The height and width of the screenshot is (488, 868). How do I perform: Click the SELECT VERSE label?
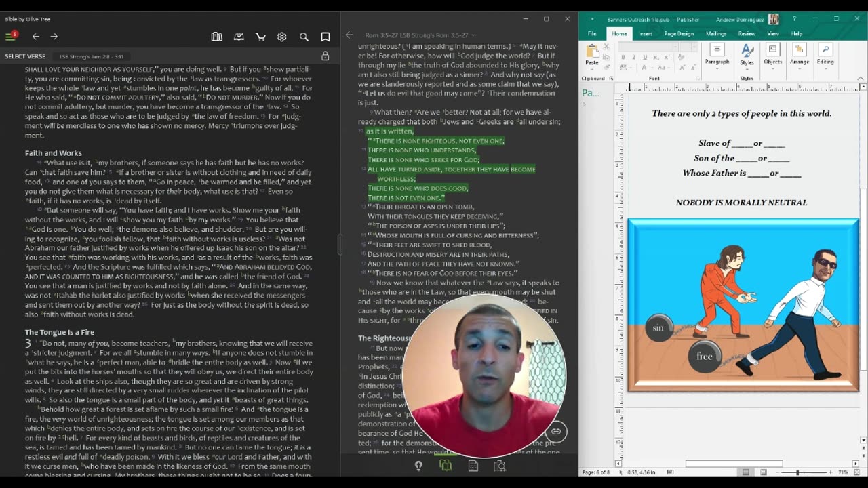pyautogui.click(x=25, y=56)
